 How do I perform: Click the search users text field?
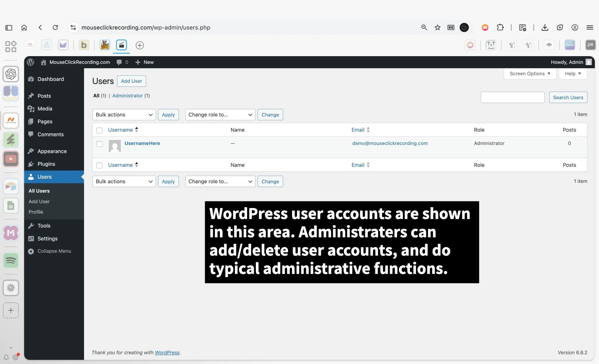(512, 98)
